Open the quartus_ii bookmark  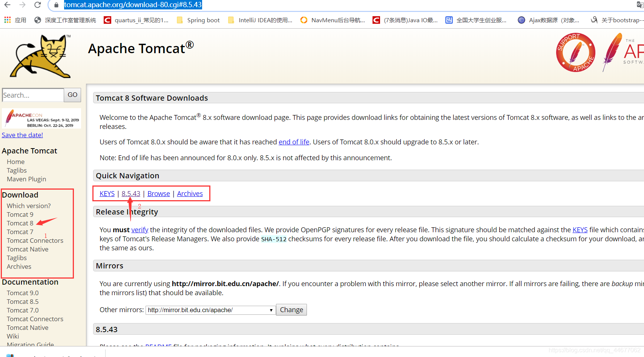tap(136, 20)
